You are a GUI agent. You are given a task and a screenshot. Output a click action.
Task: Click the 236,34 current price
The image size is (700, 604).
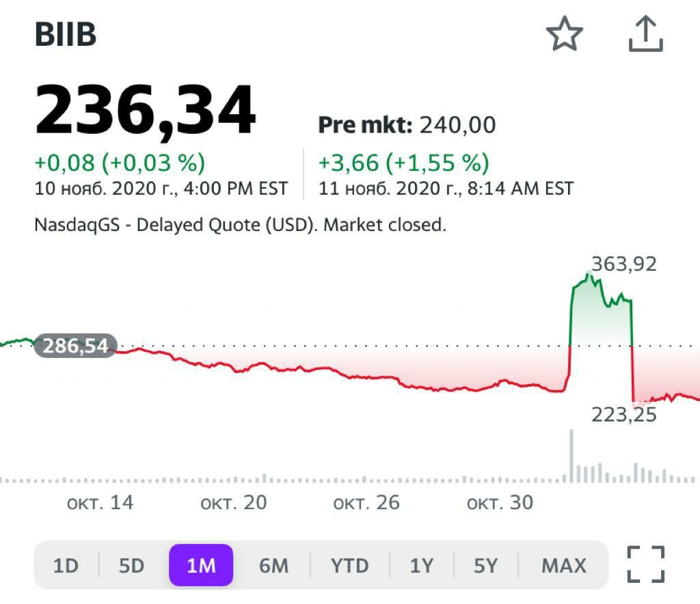146,110
